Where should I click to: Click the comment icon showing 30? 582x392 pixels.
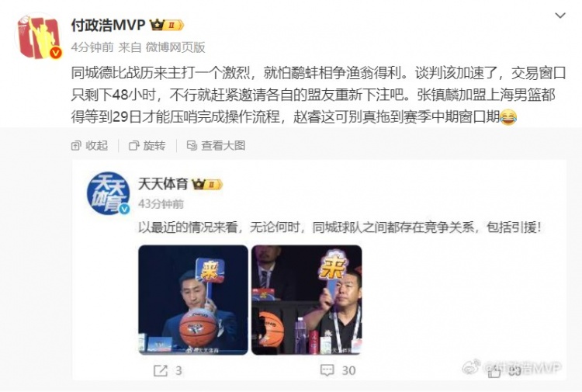327,370
